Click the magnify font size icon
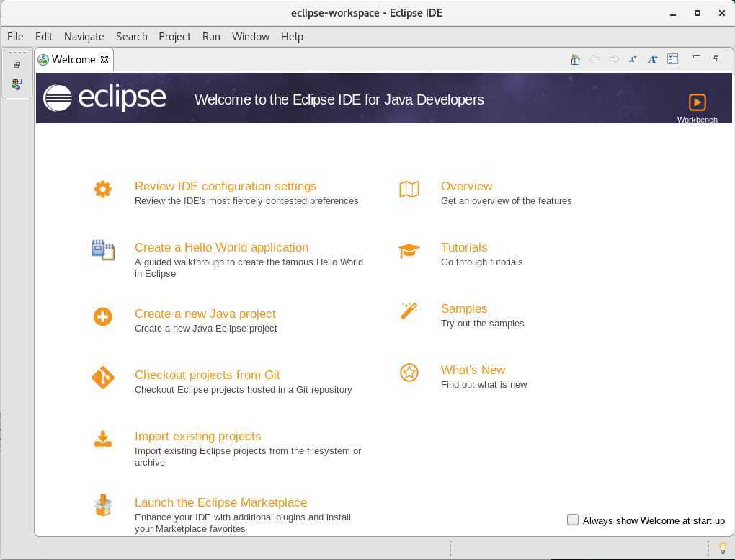 (653, 59)
